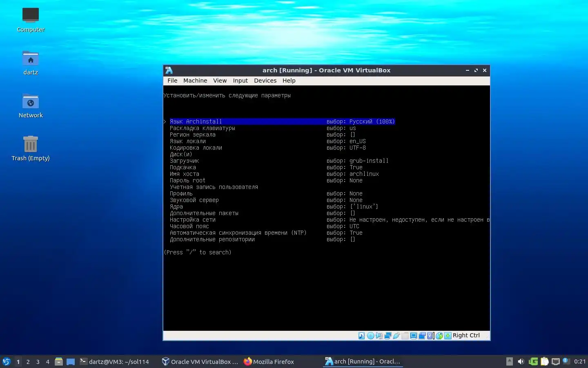Click the arch [Running] taskbar item
This screenshot has width=588, height=368.
click(x=363, y=361)
